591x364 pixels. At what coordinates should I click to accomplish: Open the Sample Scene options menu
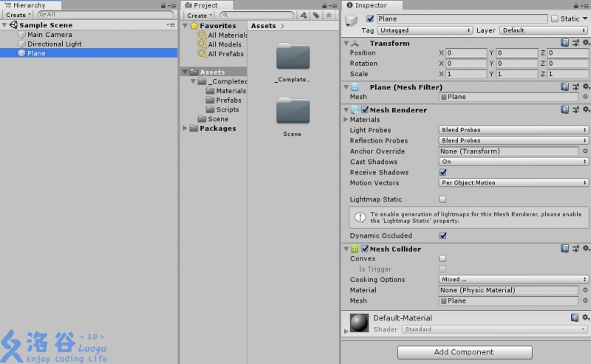(171, 25)
